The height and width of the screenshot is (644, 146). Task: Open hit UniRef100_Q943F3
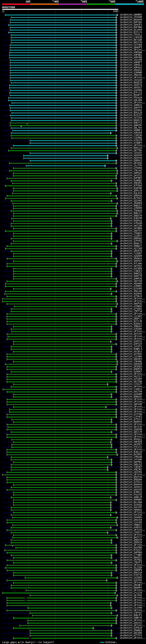(x=131, y=25)
